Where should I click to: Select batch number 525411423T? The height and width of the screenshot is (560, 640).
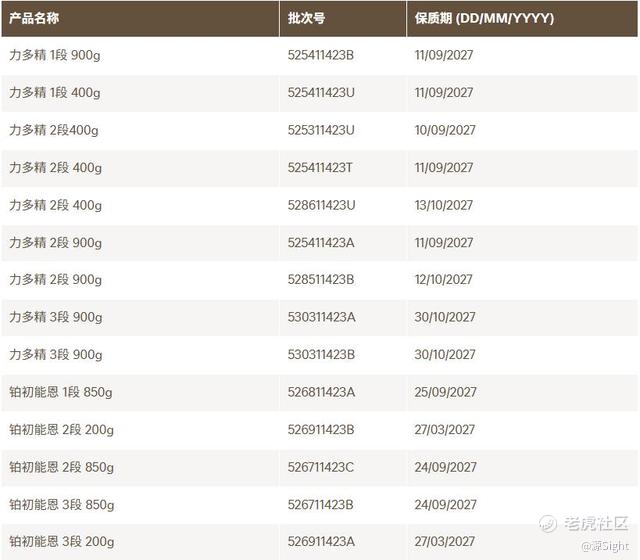point(320,168)
